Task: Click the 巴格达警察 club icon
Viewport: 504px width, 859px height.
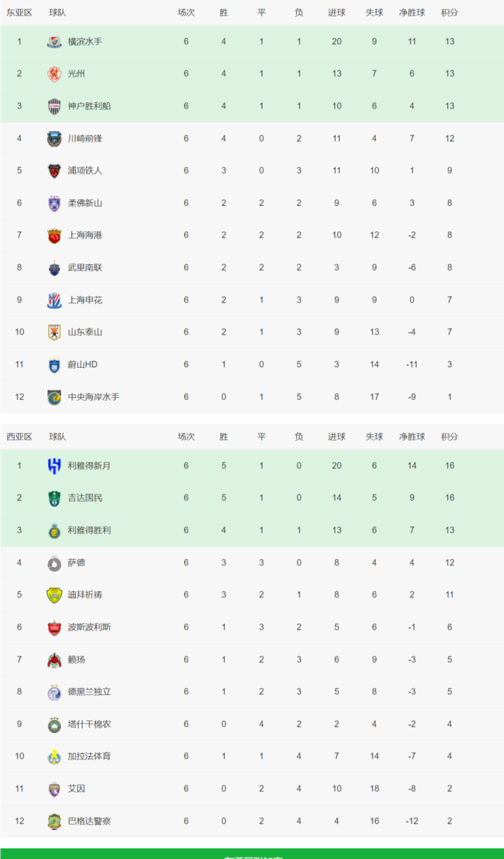Action: pos(55,821)
